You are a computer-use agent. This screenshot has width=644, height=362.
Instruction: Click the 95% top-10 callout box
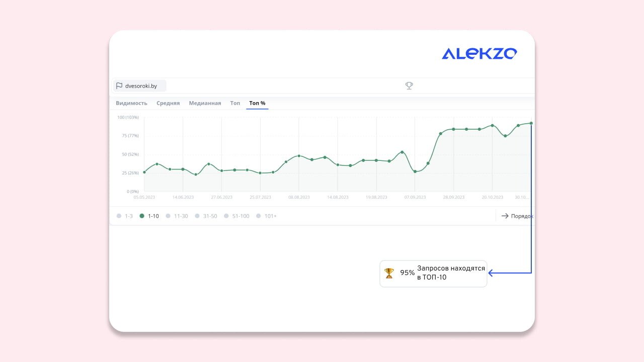(x=433, y=274)
